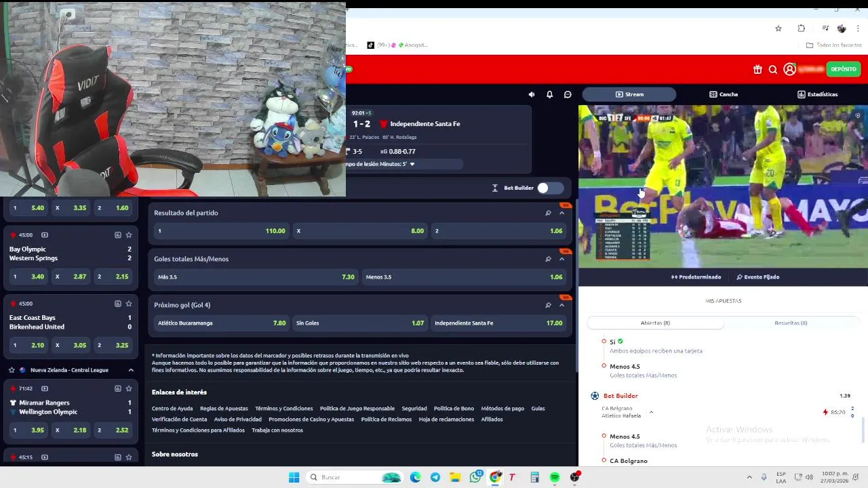868x488 pixels.
Task: Open the stream settings icon on the video
Action: point(857,116)
